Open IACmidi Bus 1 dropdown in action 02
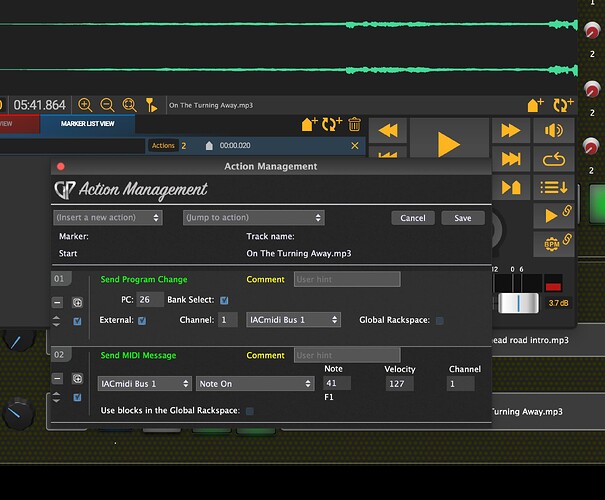Viewport: 605px width, 500px height. (144, 384)
